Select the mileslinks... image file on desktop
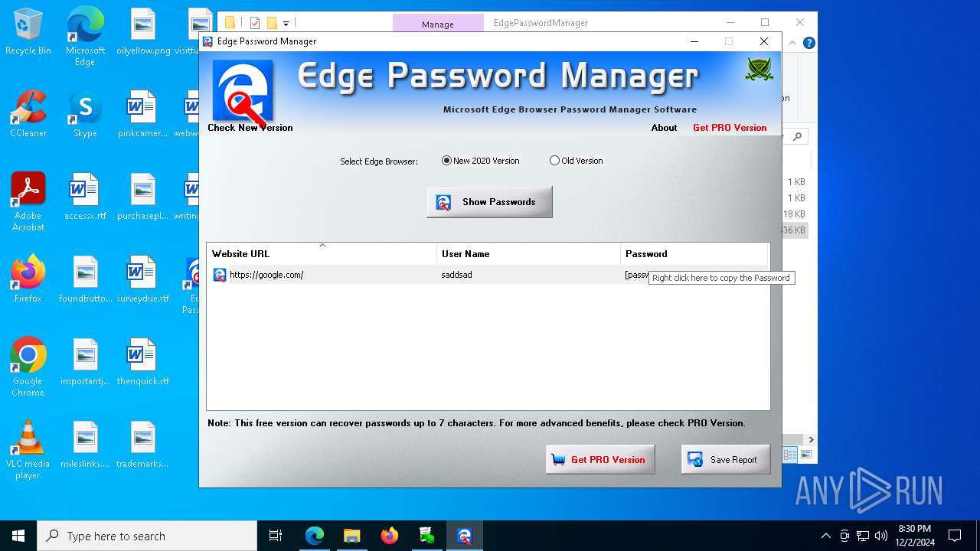 [x=85, y=445]
